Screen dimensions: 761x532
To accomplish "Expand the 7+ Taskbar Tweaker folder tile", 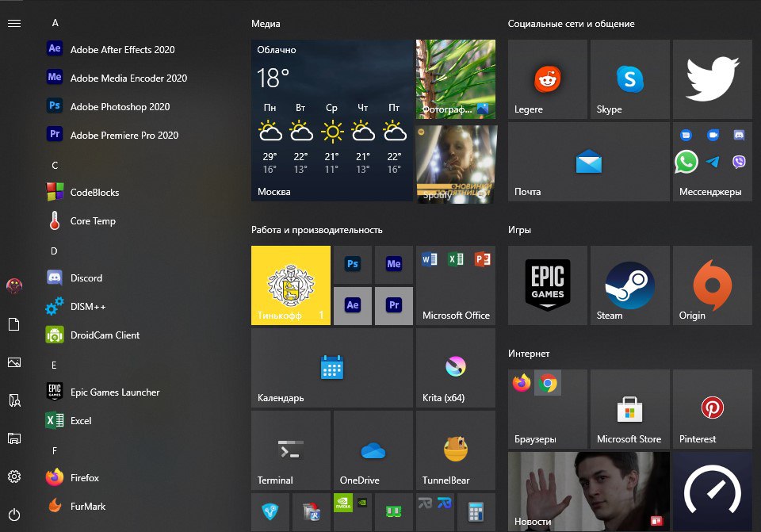I will 435,512.
